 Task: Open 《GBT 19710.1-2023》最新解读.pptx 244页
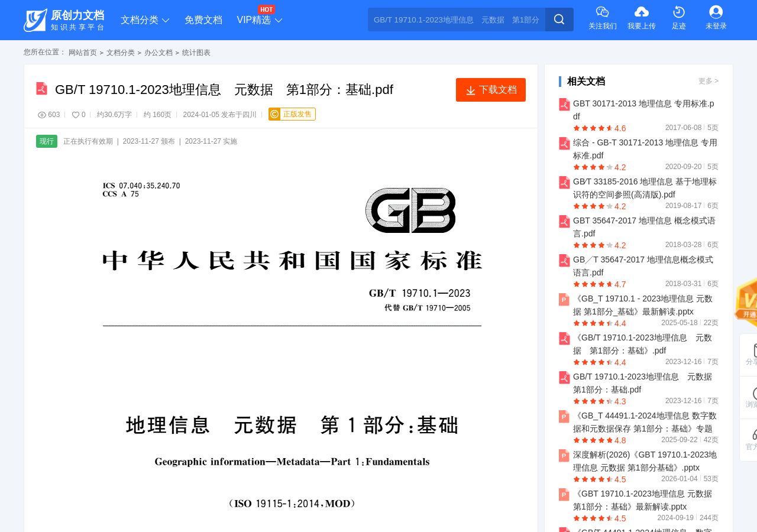(x=643, y=500)
